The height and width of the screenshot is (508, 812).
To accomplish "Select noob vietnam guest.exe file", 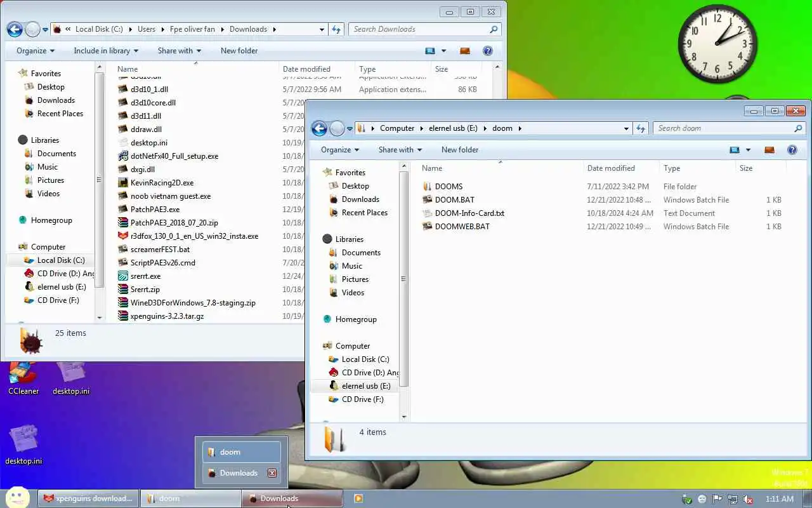I will point(171,196).
